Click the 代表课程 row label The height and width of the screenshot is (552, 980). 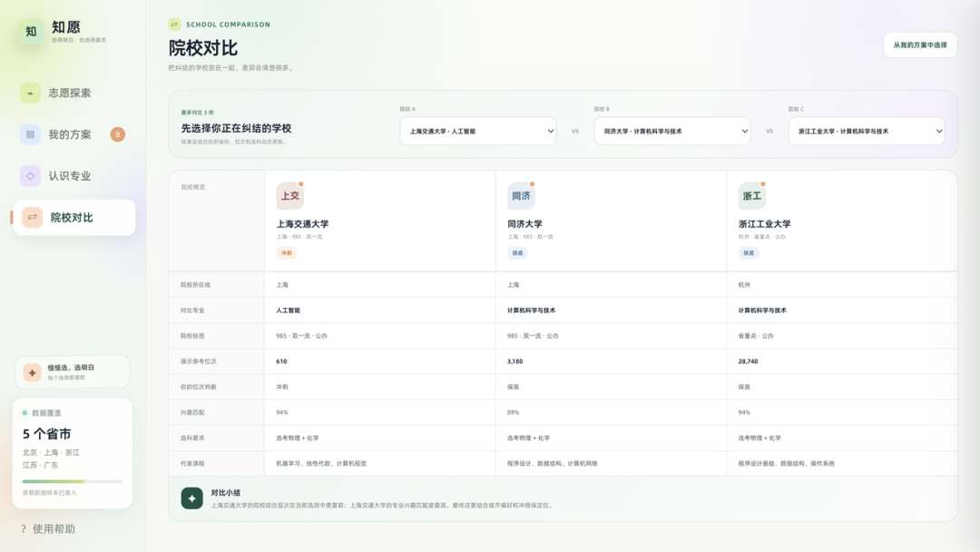click(192, 464)
